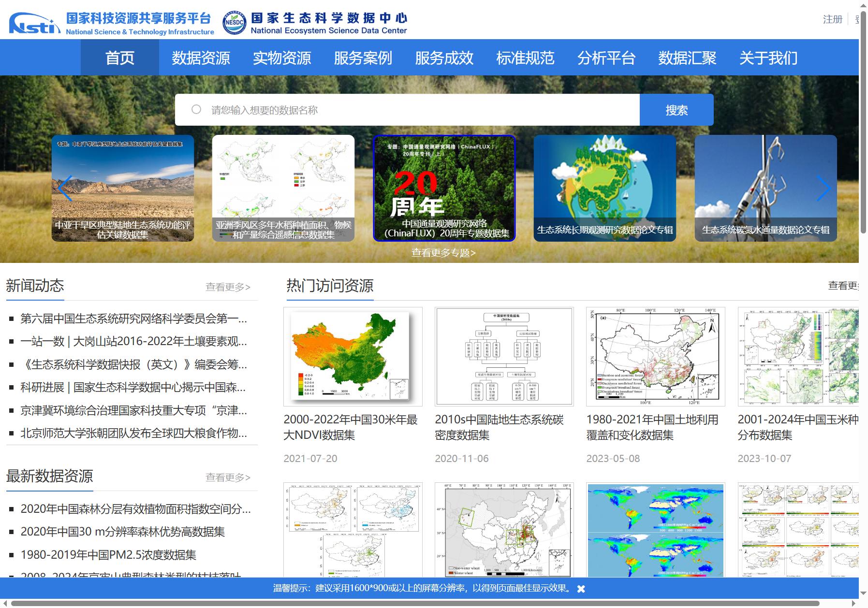This screenshot has width=868, height=608.
Task: Click title 2010s中国陆地生态系统碳密度数据集
Action: coord(499,427)
